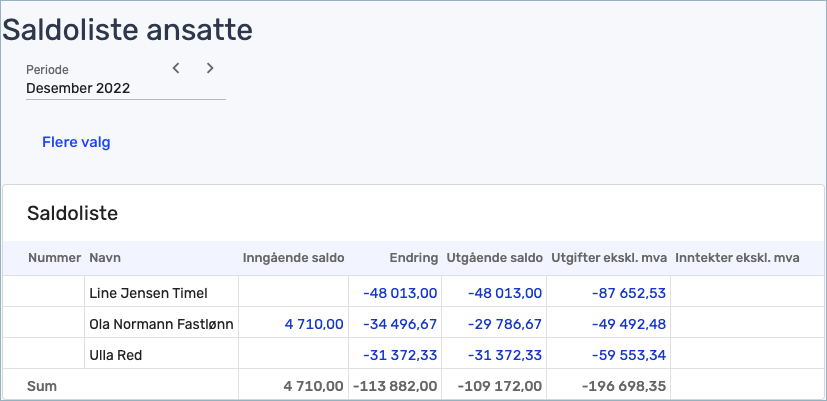This screenshot has width=827, height=401.
Task: Open Ulla Red's Endring amount -31 372,33
Action: click(x=400, y=355)
